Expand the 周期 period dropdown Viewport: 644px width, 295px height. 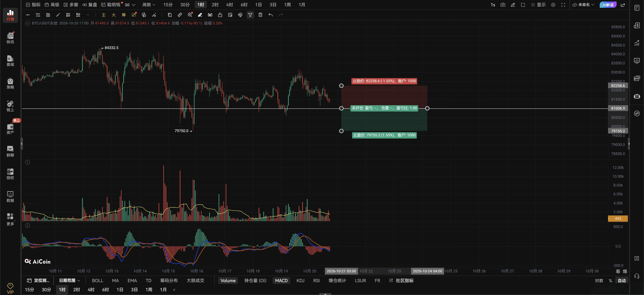[x=149, y=5]
